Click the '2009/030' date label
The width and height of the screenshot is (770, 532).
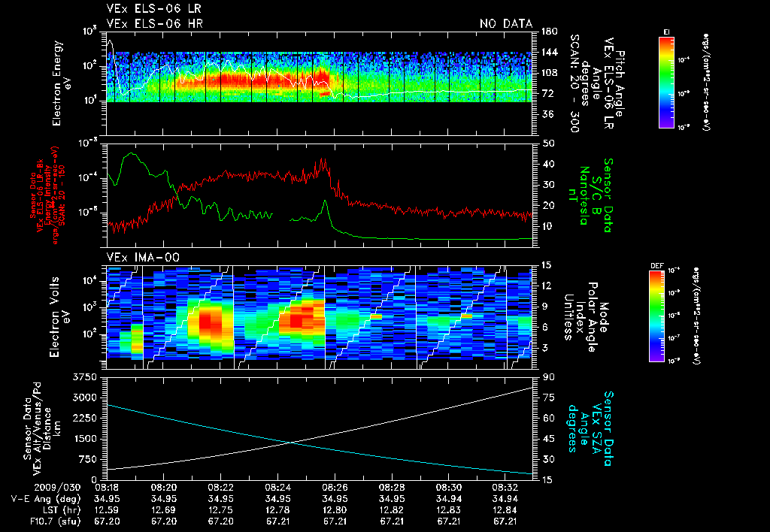(58, 489)
